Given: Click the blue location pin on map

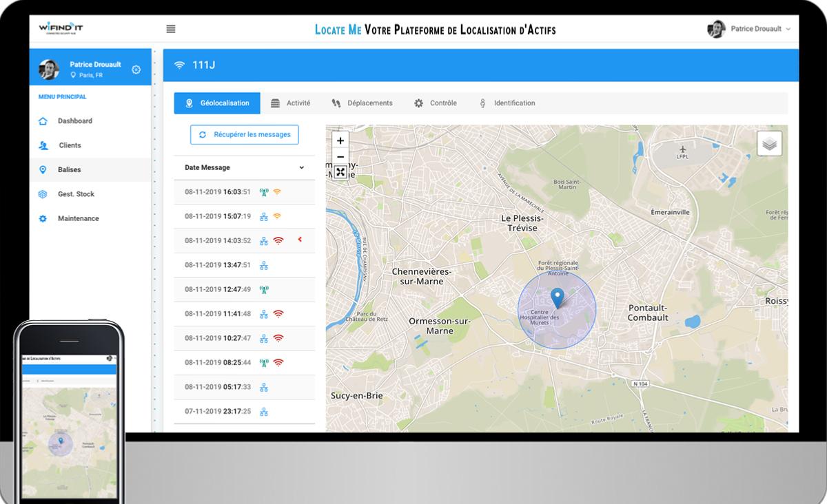Looking at the screenshot, I should pos(557,298).
